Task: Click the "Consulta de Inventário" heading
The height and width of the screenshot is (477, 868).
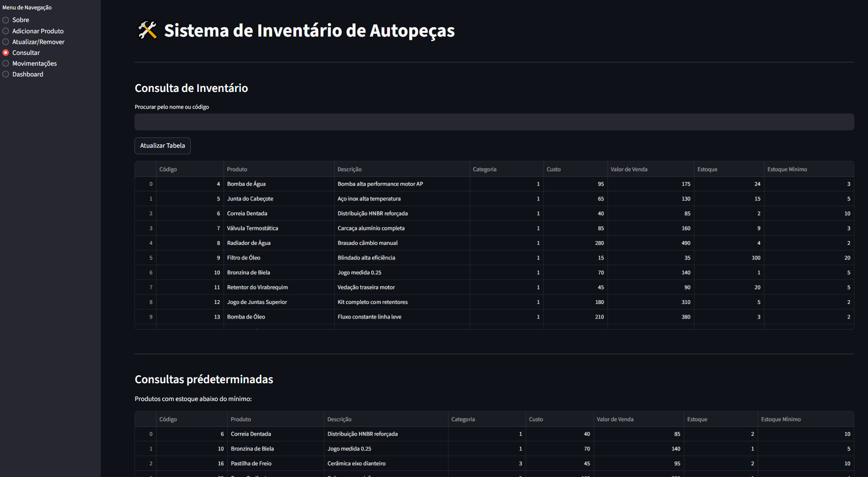Action: 191,88
